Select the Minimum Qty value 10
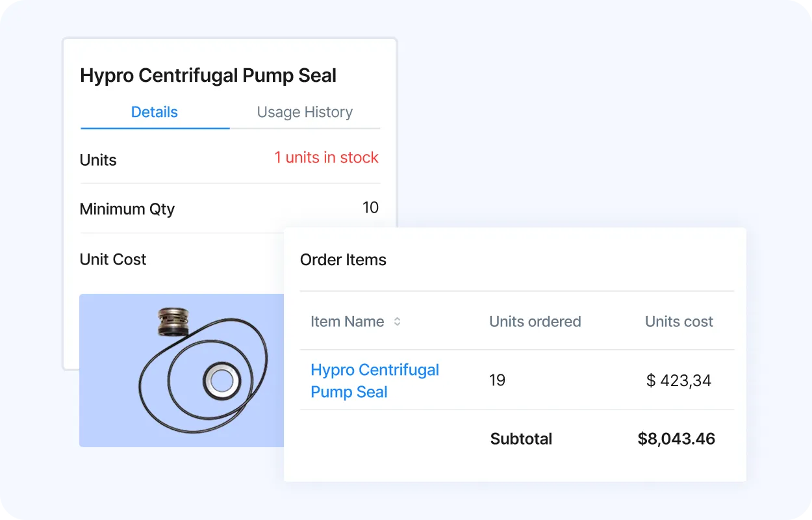This screenshot has width=812, height=520. pyautogui.click(x=370, y=208)
